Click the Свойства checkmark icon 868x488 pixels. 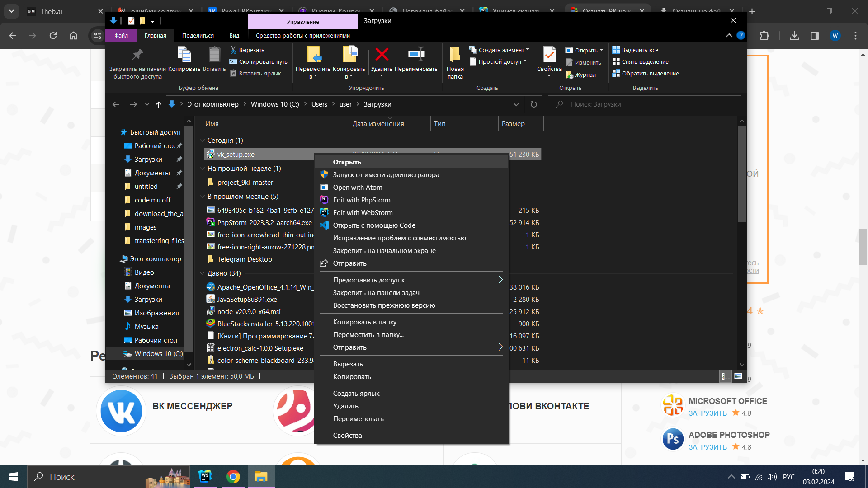pos(549,55)
